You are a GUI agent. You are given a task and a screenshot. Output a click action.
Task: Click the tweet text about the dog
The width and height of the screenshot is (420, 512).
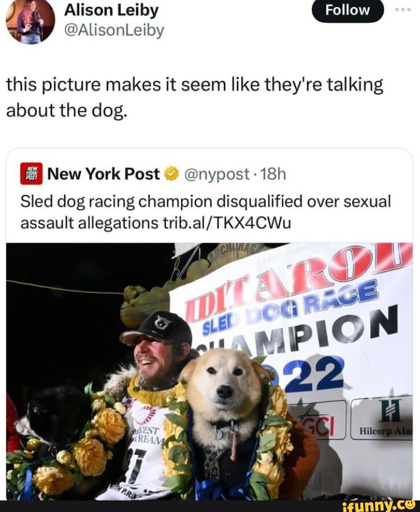[195, 98]
